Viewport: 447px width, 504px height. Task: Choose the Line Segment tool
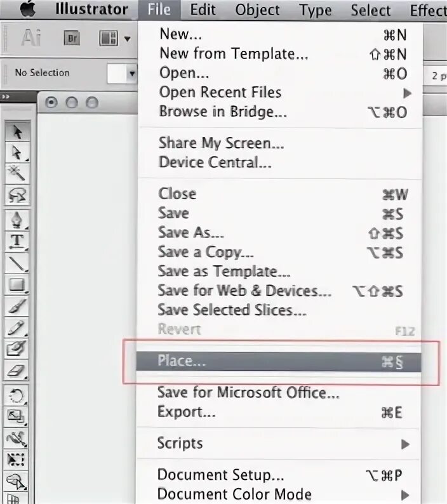pyautogui.click(x=17, y=263)
